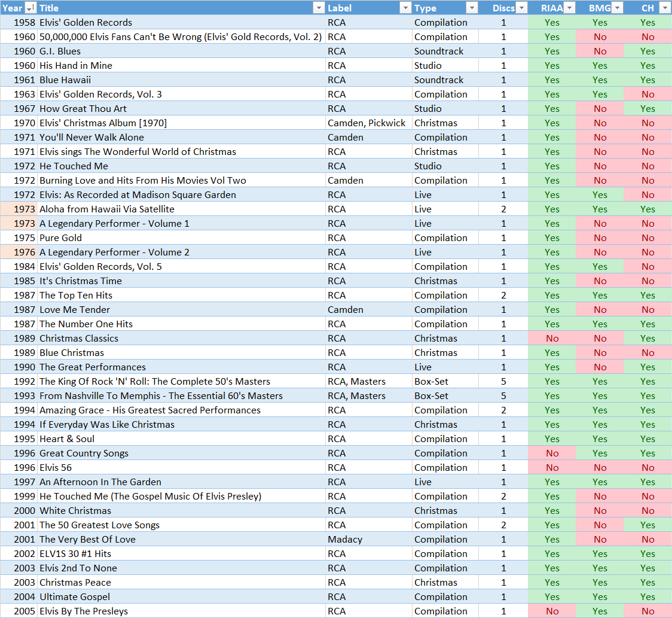Click 'Elvis sings The Wonderful World of Christmas'
Screen dimensions: 672x618
[x=181, y=152]
